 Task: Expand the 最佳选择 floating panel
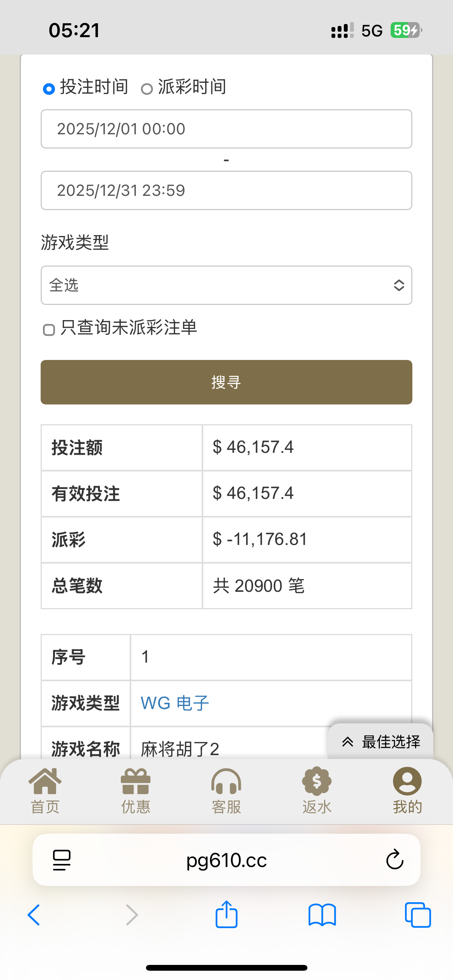380,742
